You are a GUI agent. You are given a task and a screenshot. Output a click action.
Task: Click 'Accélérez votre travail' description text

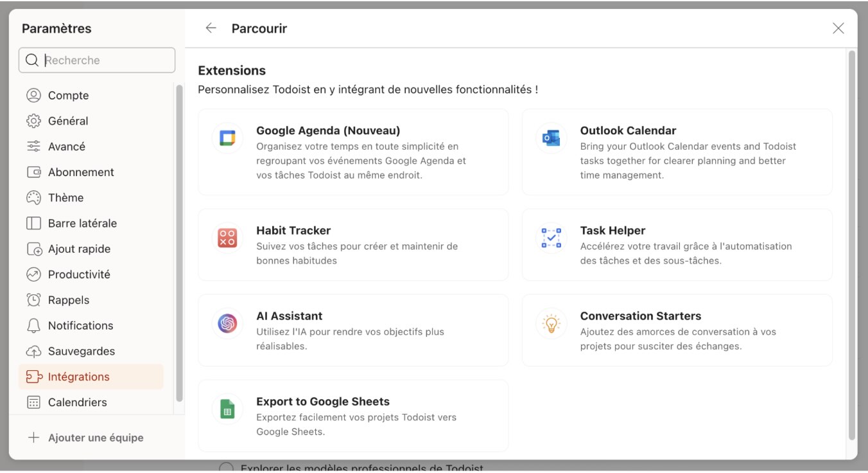click(x=686, y=253)
